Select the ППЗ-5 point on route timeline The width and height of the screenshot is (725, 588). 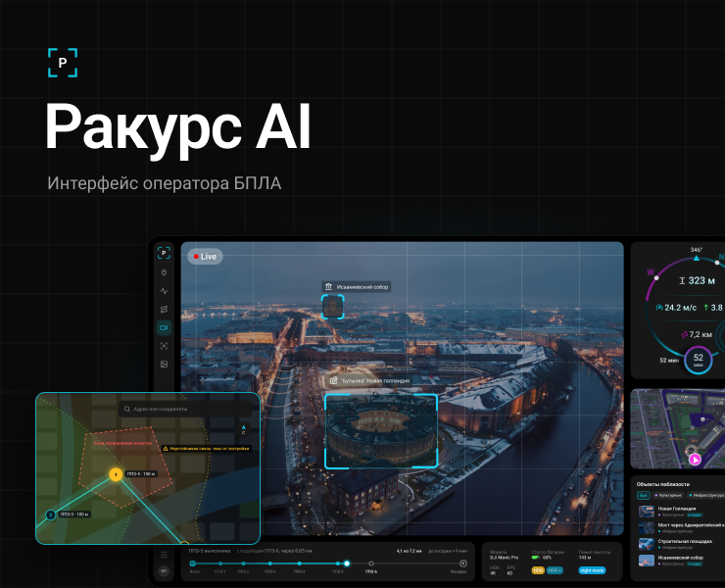338,563
